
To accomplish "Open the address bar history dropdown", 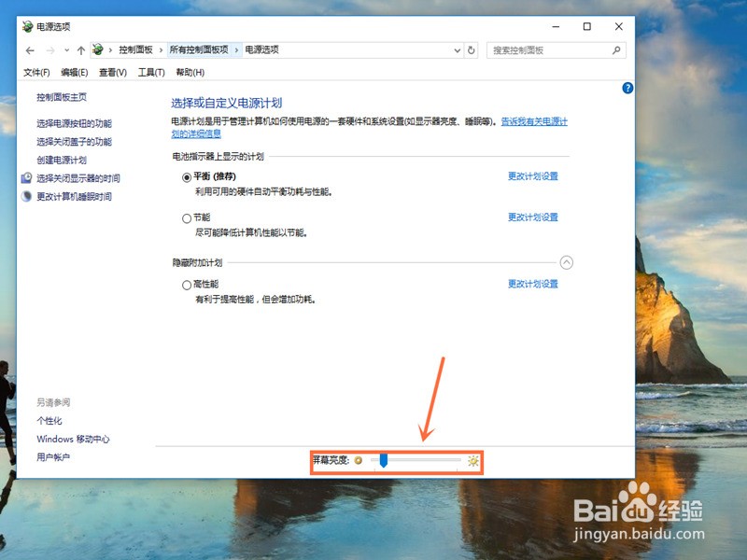I will 456,50.
